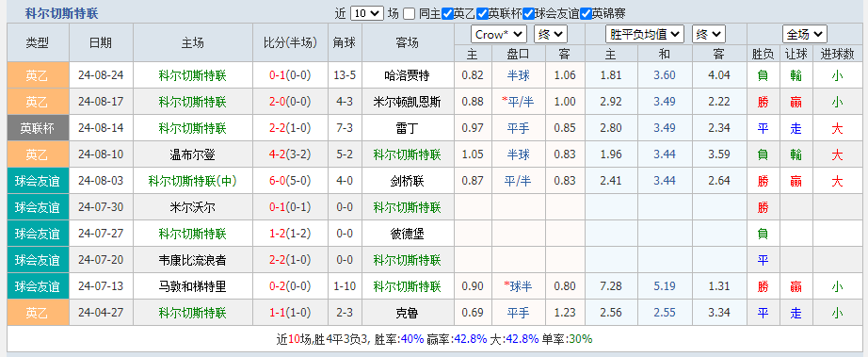Click handicap *球半 in 马敦和梯特里 row

tap(518, 286)
